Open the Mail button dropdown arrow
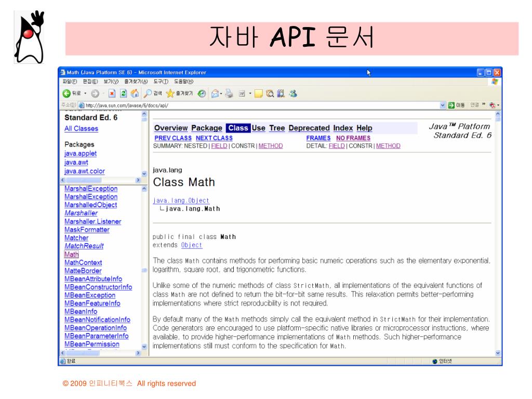 (x=221, y=94)
